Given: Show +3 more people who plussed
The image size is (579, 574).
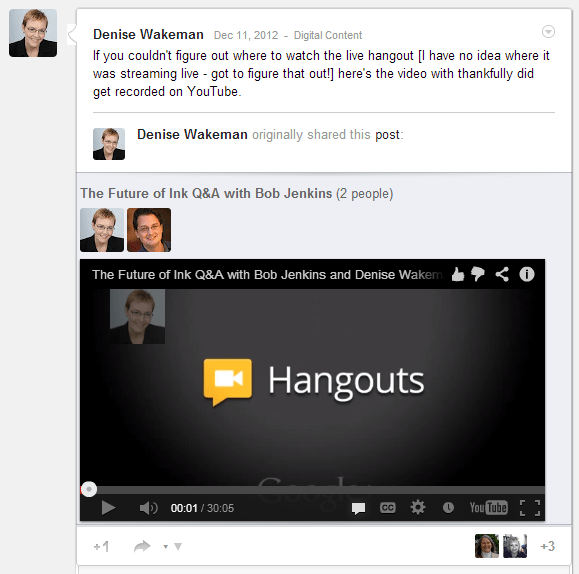Looking at the screenshot, I should click(x=547, y=546).
